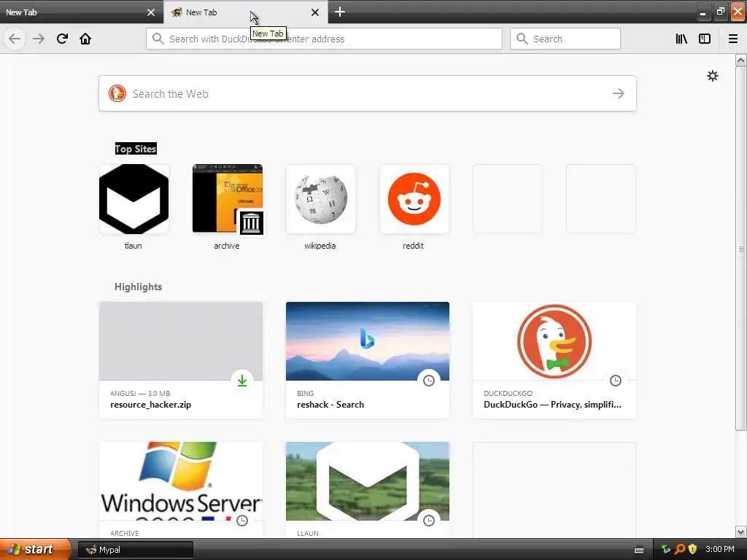
Task: Click the forward navigation arrow
Action: [x=39, y=39]
